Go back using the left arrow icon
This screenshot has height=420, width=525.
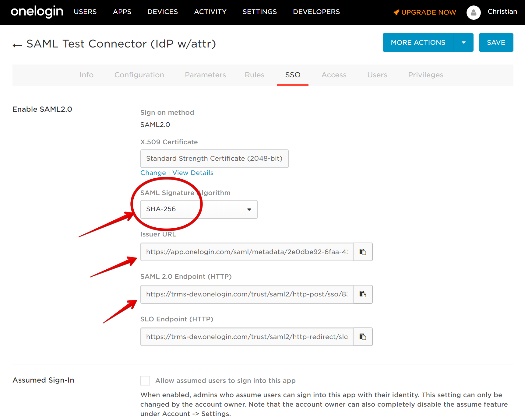click(x=17, y=45)
